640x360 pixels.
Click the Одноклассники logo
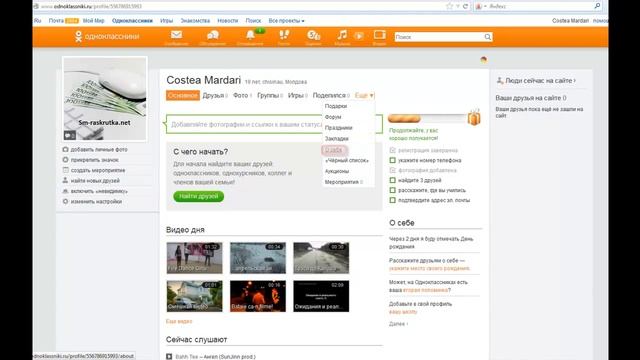point(107,36)
